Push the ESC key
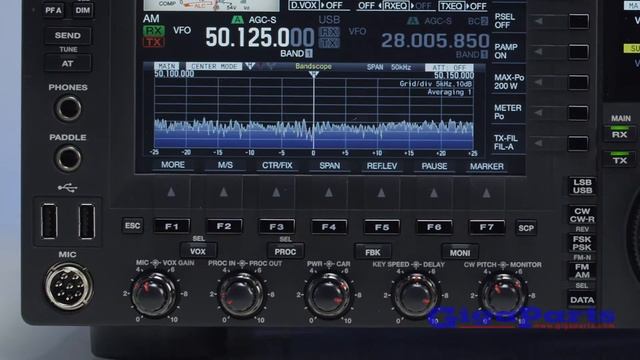The image size is (640, 360). pos(132,226)
